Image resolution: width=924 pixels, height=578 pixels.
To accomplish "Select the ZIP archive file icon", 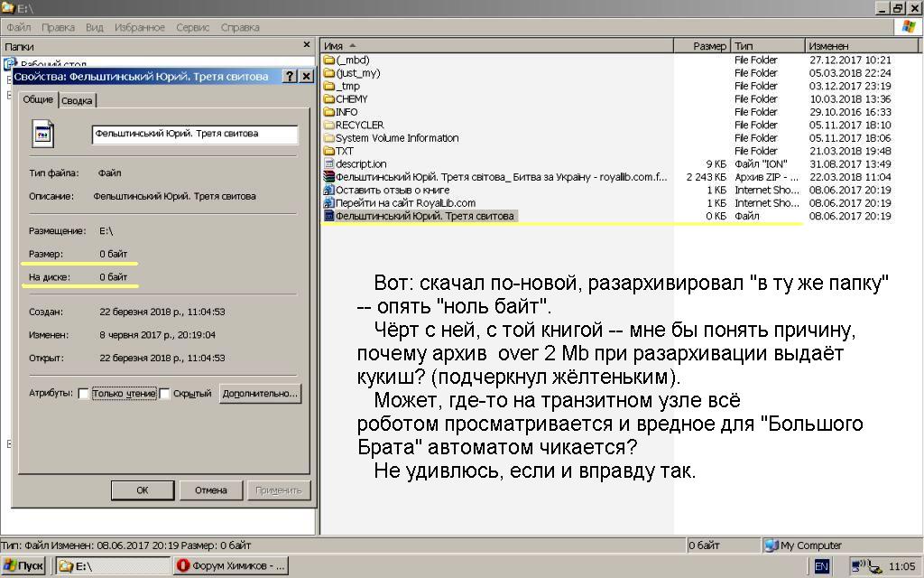I will click(x=328, y=177).
